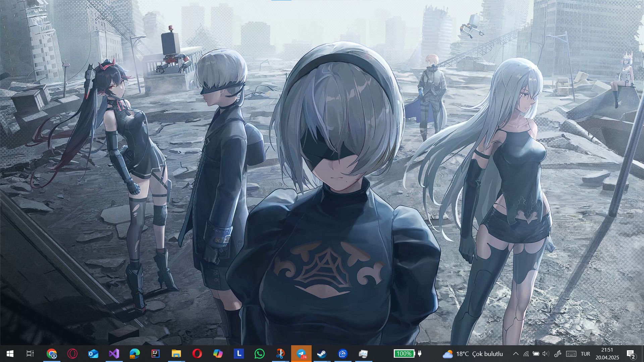644x362 pixels.
Task: Switch input language from TUR
Action: tap(585, 354)
